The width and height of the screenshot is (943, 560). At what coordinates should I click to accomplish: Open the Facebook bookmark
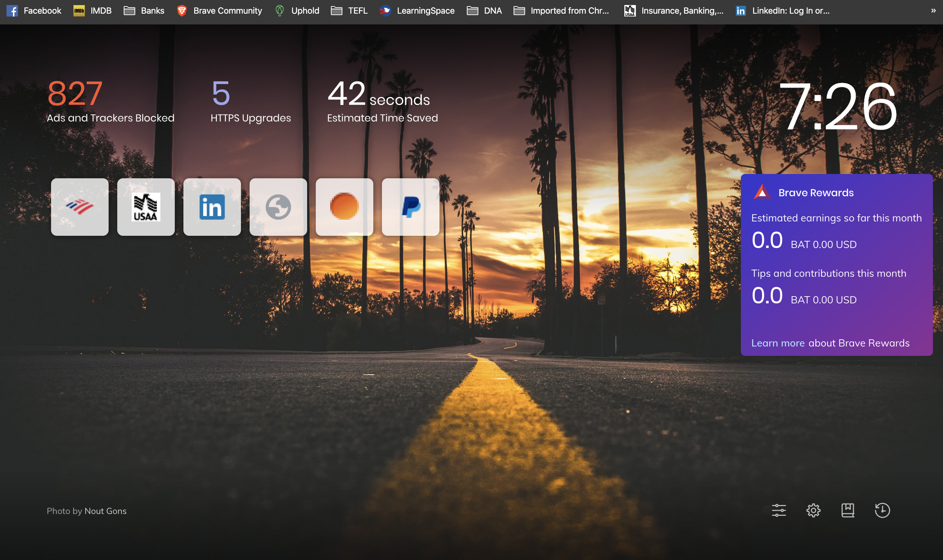(34, 10)
